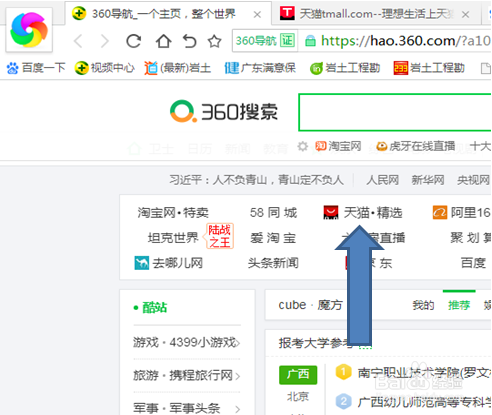492x415 pixels.
Task: Open the 视频中心 bookmark
Action: pyautogui.click(x=105, y=68)
